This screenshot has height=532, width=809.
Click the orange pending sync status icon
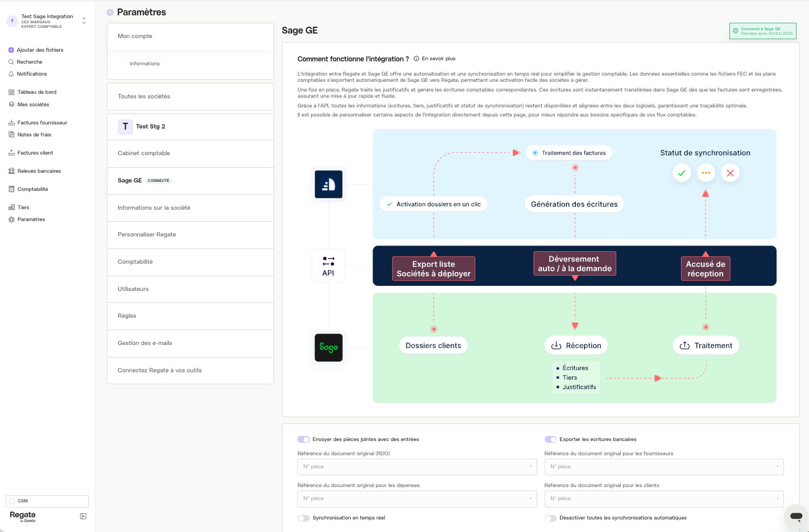tap(706, 173)
